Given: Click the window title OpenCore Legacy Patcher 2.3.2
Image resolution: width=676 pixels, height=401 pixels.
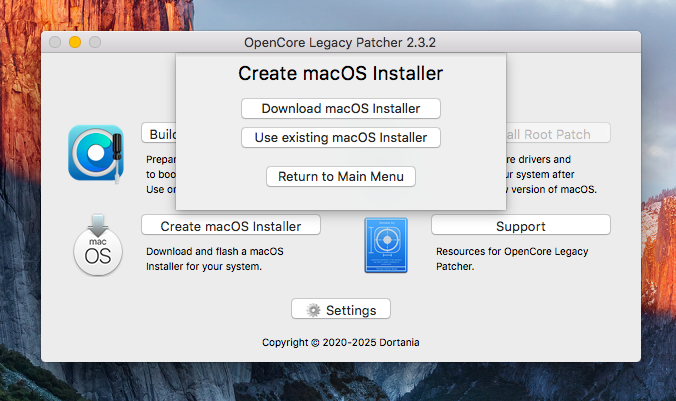Looking at the screenshot, I should pos(340,43).
